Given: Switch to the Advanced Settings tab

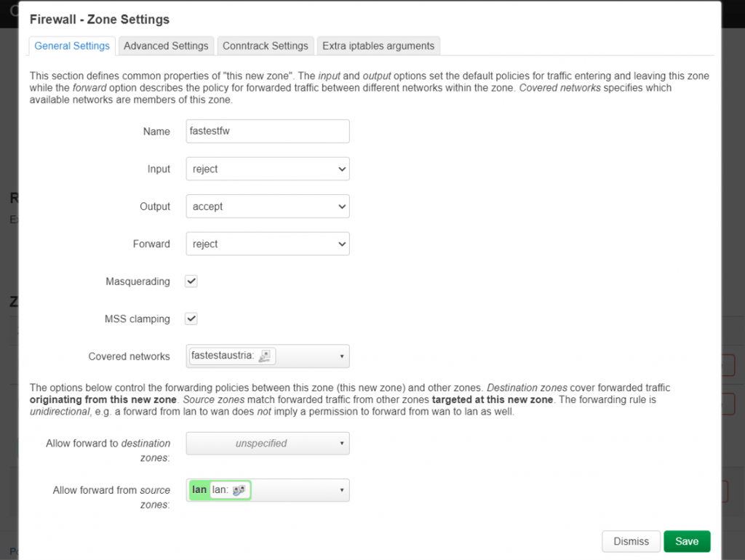Looking at the screenshot, I should pyautogui.click(x=166, y=45).
